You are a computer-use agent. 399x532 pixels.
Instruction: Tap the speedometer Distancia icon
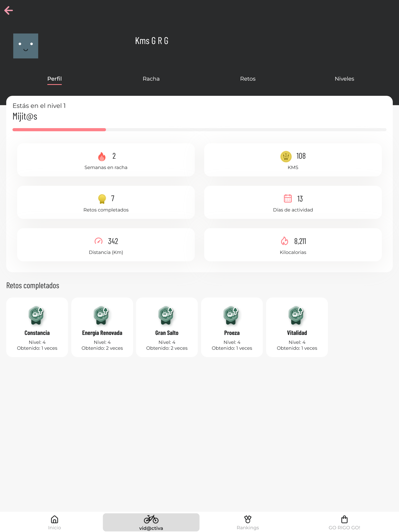98,241
